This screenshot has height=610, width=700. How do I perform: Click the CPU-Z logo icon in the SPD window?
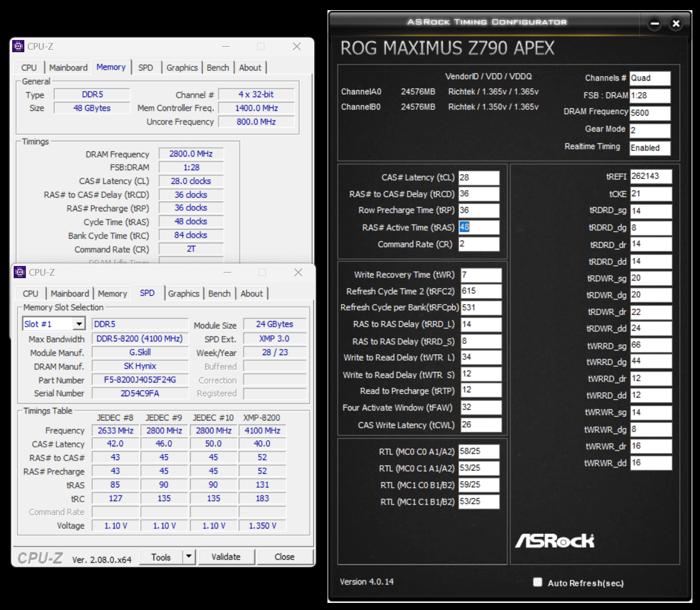pos(20,272)
